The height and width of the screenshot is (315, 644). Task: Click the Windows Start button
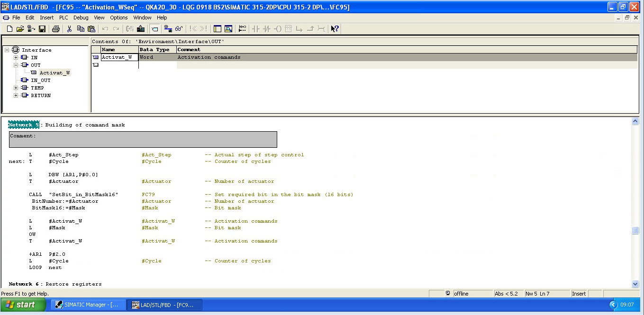[23, 305]
